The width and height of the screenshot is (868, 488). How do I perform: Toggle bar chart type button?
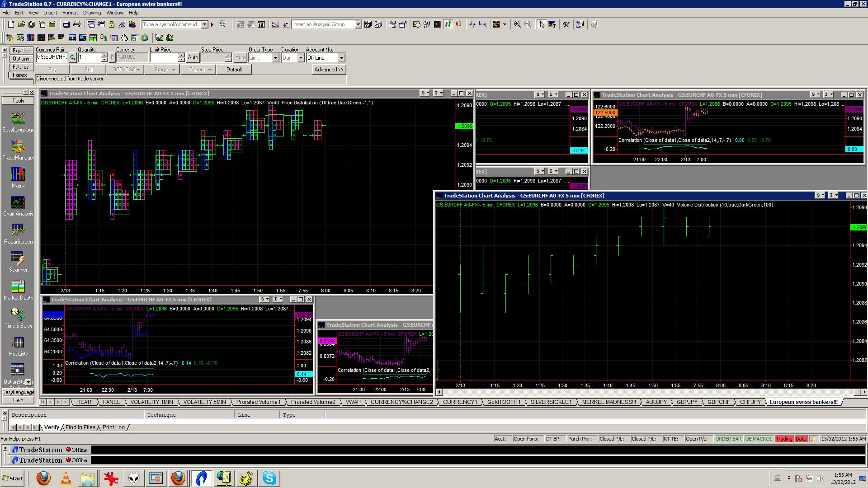(438, 24)
